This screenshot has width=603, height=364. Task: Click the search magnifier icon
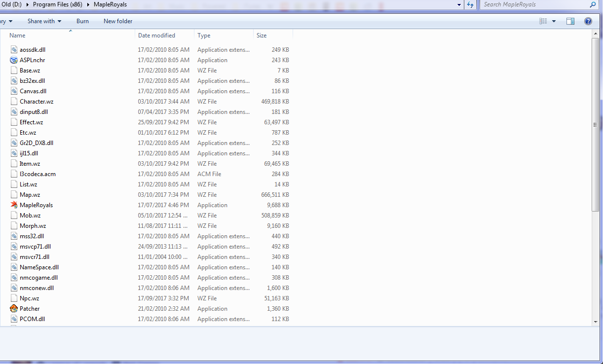(593, 4)
